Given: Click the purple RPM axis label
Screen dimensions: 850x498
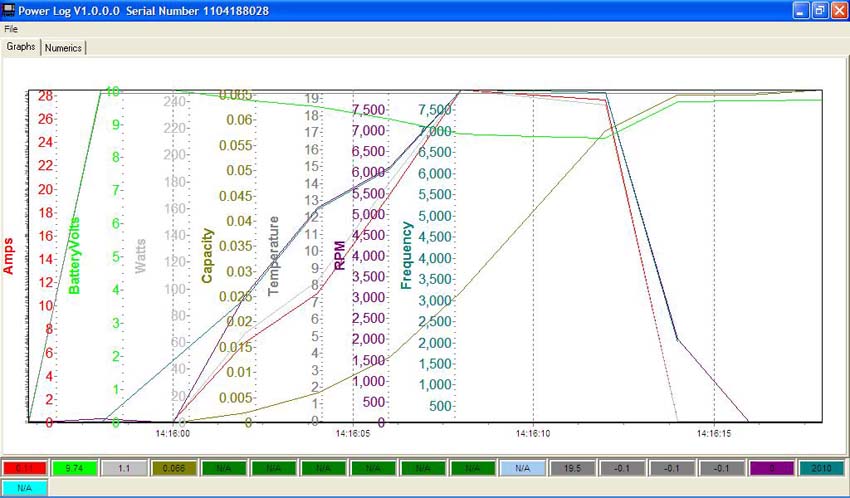Looking at the screenshot, I should click(340, 256).
